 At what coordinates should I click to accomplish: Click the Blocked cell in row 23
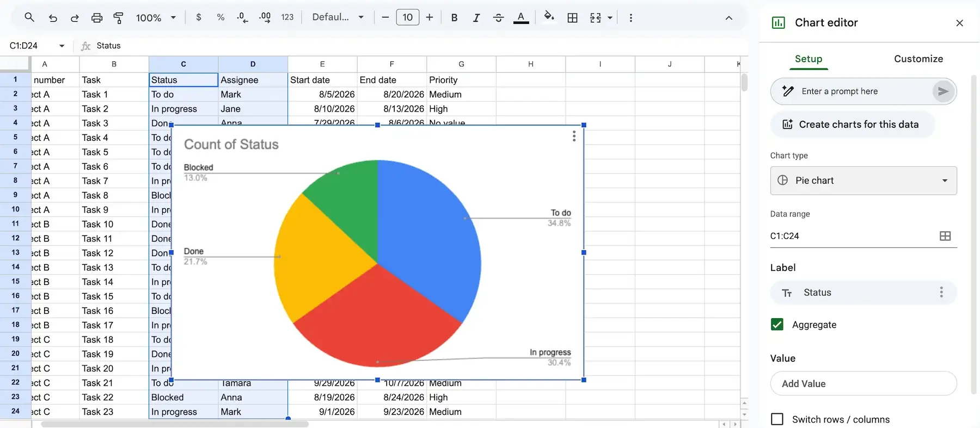[183, 398]
